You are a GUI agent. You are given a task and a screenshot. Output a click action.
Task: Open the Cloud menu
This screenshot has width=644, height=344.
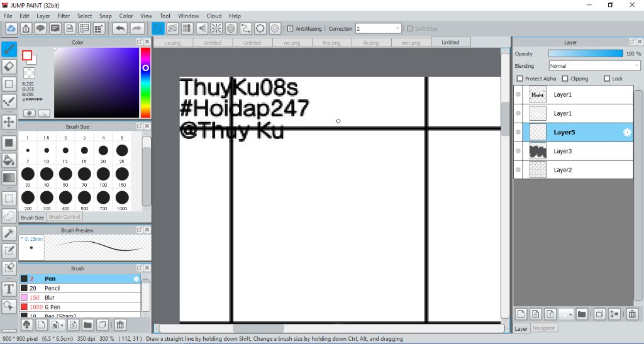click(214, 16)
